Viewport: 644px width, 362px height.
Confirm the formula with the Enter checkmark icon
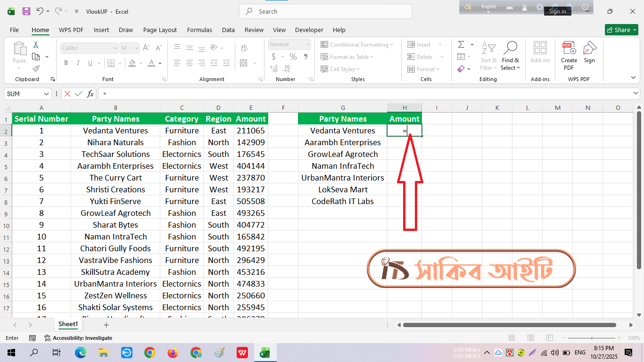(x=79, y=94)
